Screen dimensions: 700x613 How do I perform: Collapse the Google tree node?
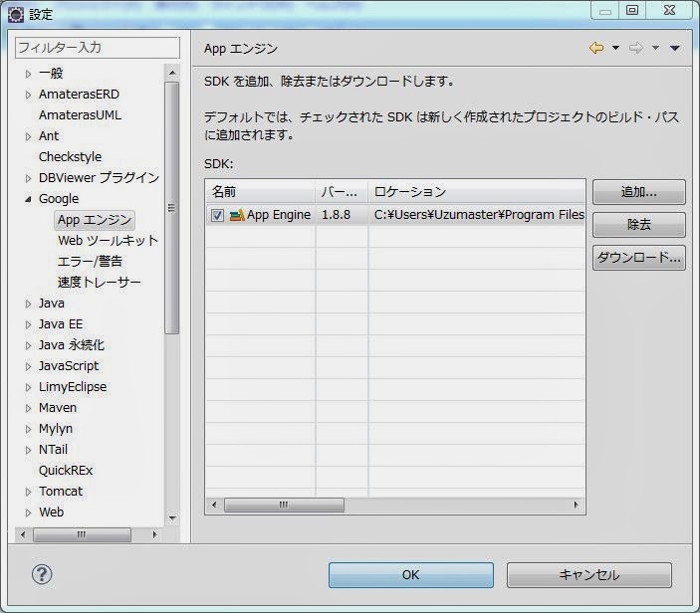pyautogui.click(x=28, y=199)
